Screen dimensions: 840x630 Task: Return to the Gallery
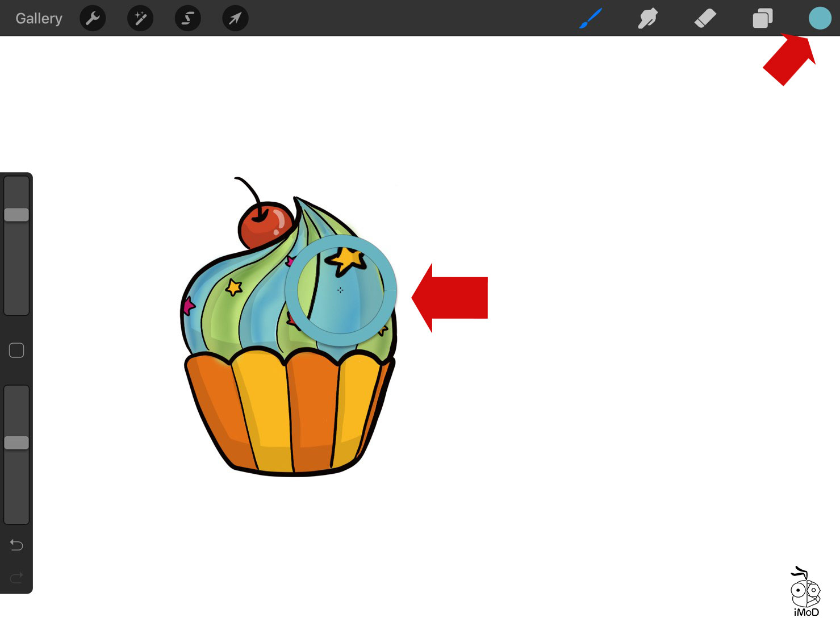[x=38, y=18]
